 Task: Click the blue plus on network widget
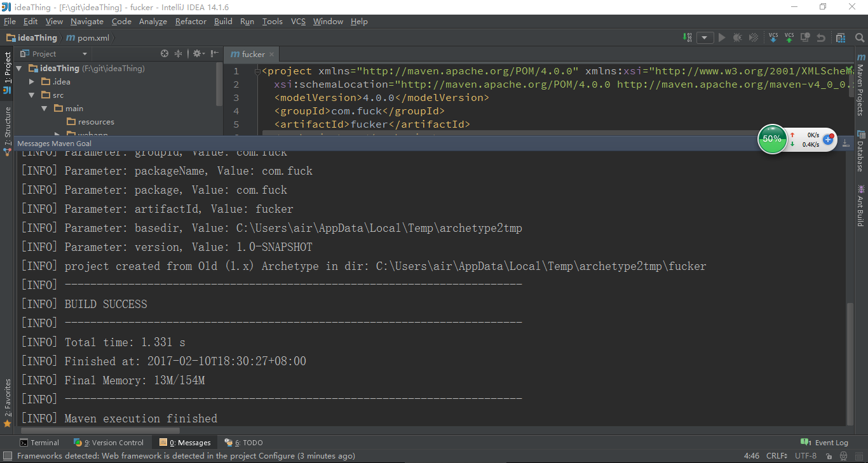pos(828,139)
